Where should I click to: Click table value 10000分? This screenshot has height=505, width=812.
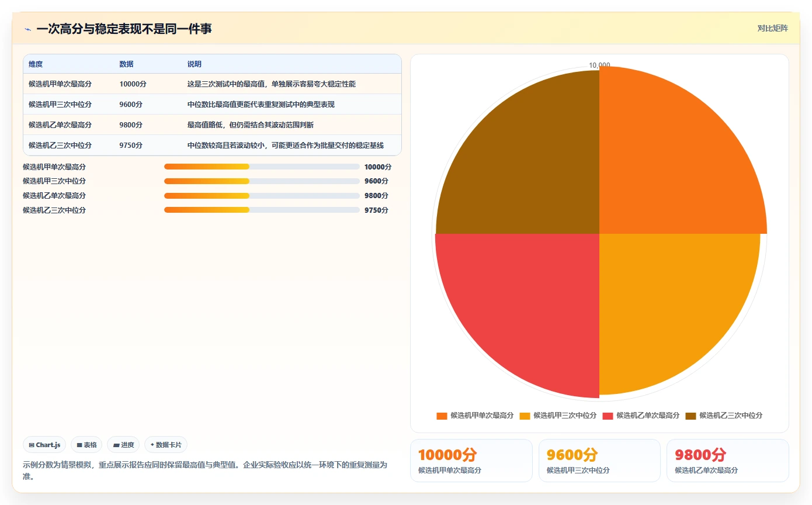[x=133, y=84]
